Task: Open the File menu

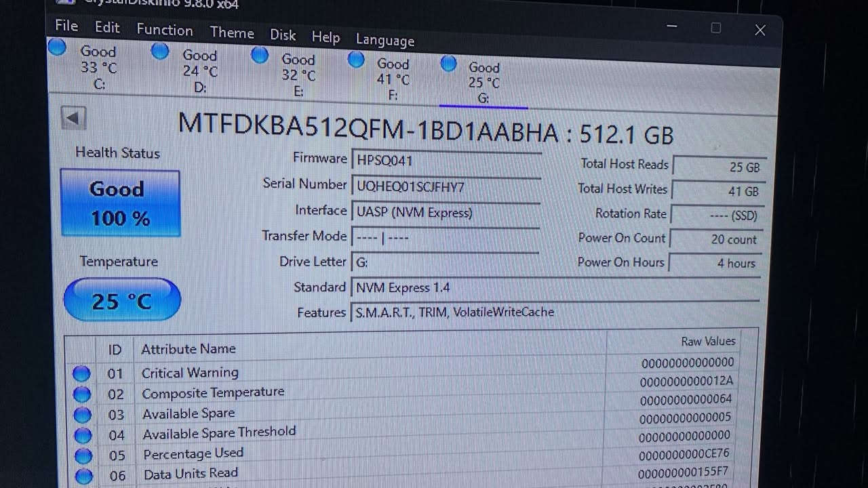Action: click(66, 26)
